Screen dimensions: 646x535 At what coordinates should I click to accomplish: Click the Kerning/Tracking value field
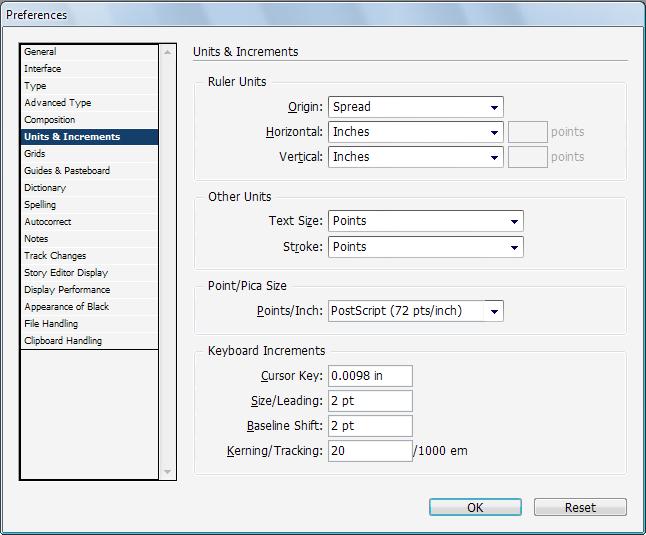coord(370,451)
